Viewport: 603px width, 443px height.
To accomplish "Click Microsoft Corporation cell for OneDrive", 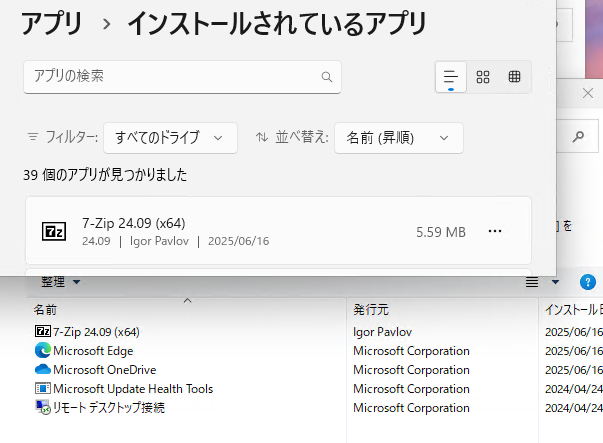I will tap(411, 370).
